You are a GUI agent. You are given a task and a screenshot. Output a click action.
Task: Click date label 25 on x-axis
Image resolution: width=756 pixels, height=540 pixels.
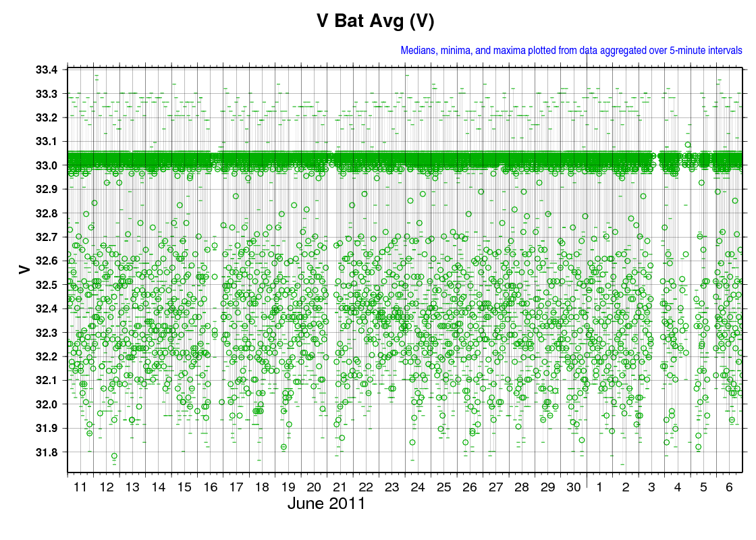(444, 487)
